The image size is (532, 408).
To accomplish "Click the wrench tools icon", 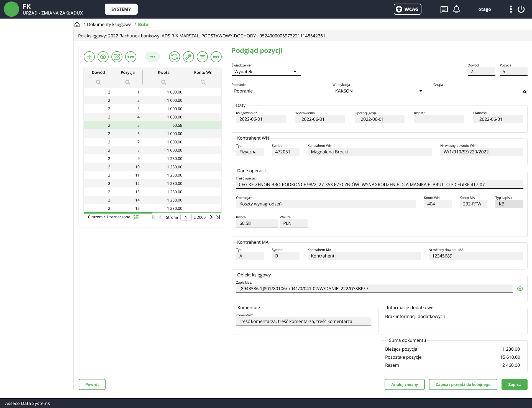I will tap(188, 57).
